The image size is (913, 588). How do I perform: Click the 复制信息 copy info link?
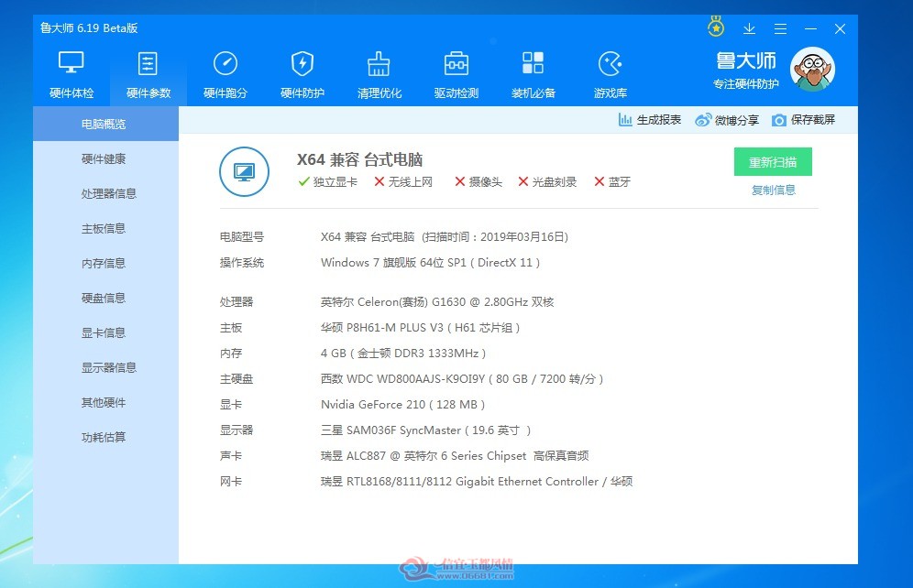(x=774, y=191)
